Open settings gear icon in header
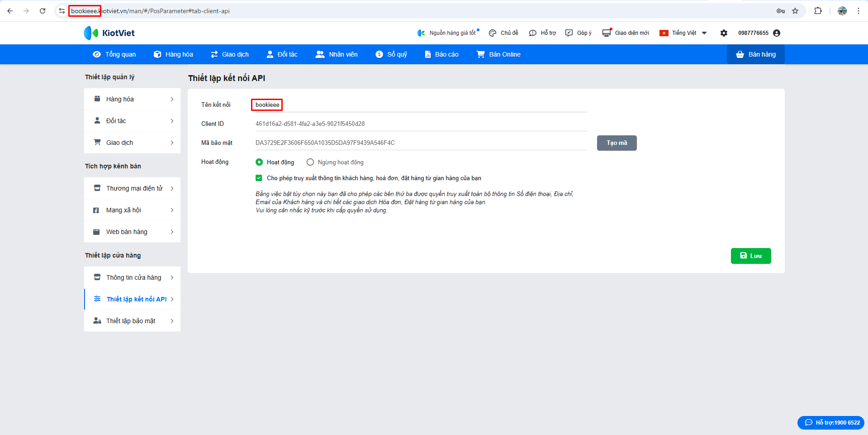 click(724, 33)
